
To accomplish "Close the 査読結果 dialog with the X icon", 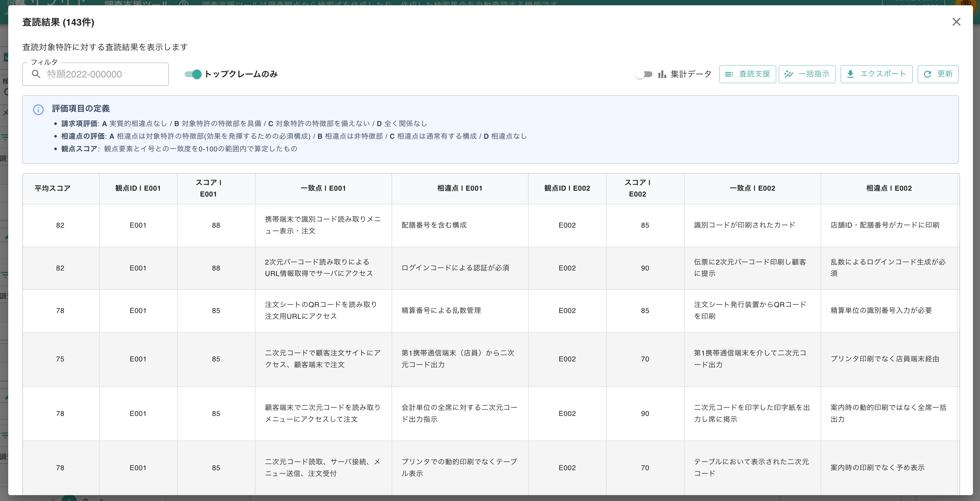I will point(956,22).
